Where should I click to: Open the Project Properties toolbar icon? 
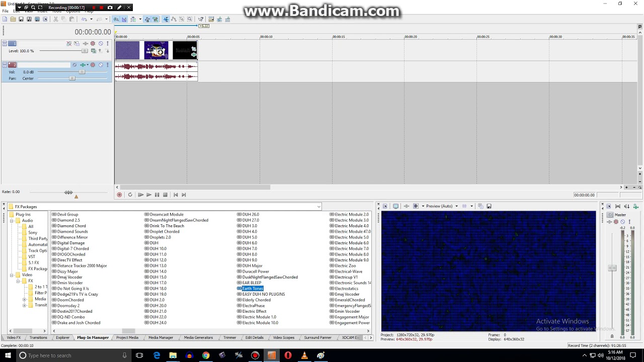pyautogui.click(x=45, y=19)
